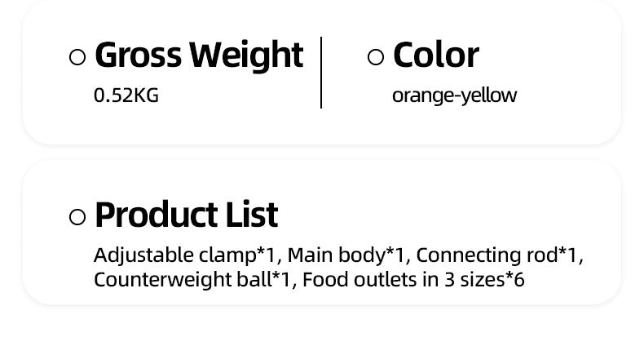Click the Main body*1 text
The width and height of the screenshot is (644, 346).
point(346,255)
